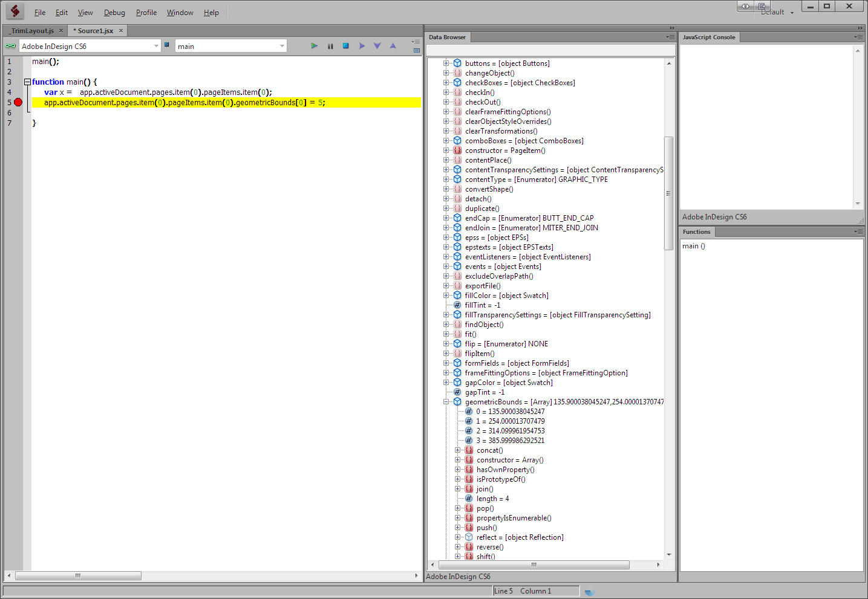
Task: Collapse the function main code fold on line 3
Action: [27, 82]
